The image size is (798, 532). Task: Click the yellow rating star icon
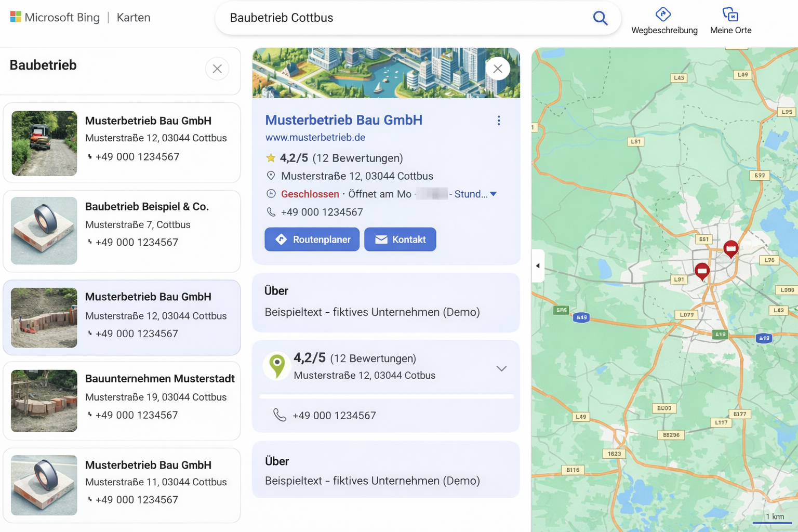tap(271, 158)
